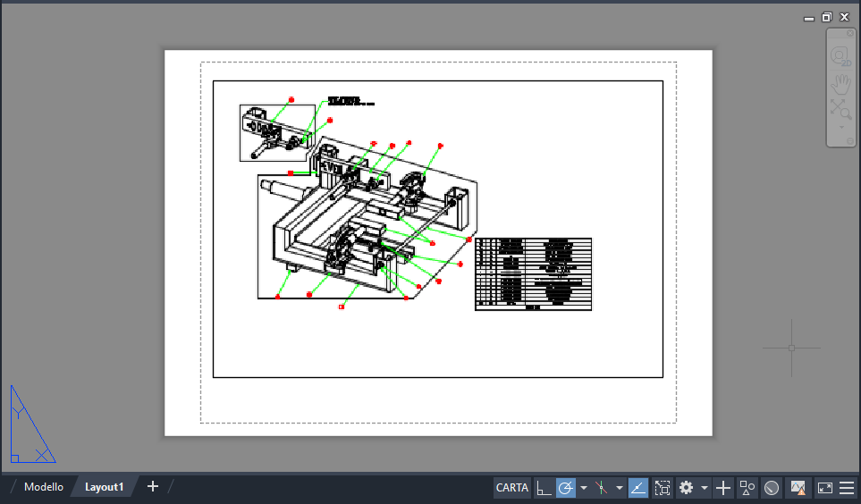The width and height of the screenshot is (861, 504).
Task: Toggle Object Snap Tracking icon
Action: pyautogui.click(x=638, y=488)
